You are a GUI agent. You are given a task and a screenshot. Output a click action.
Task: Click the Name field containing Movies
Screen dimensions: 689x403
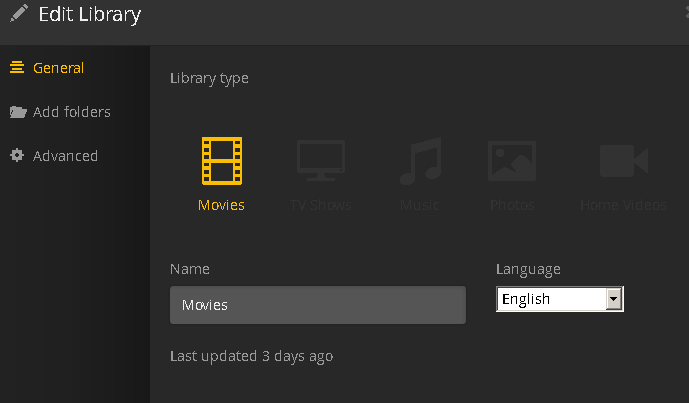[318, 305]
